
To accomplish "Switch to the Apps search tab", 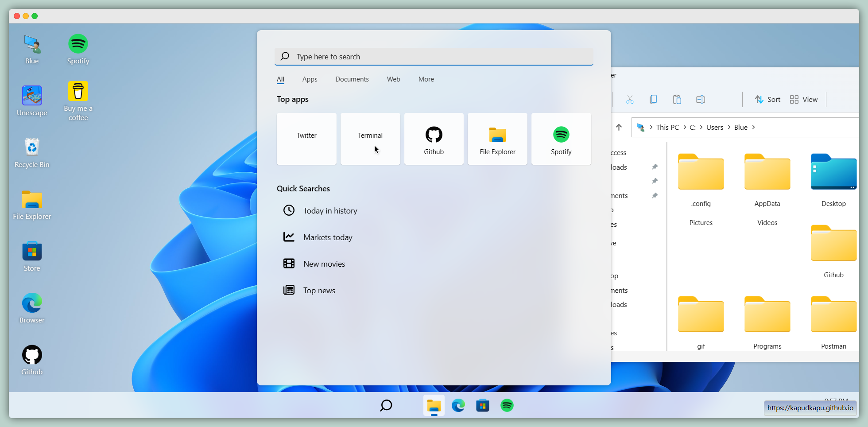I will 310,79.
